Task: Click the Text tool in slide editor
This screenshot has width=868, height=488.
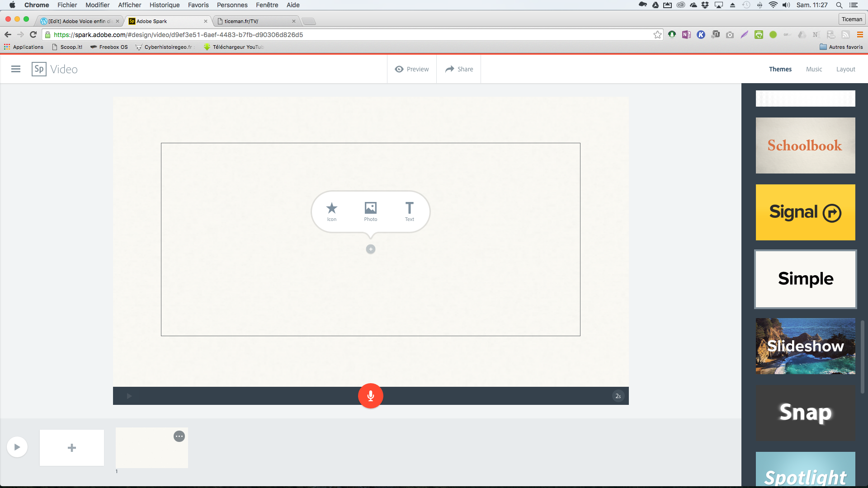Action: pos(410,211)
